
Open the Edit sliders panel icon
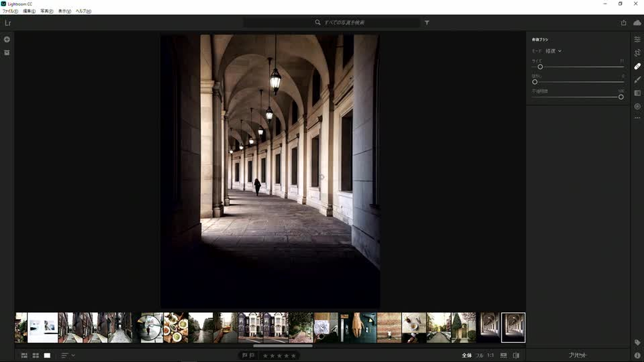click(x=637, y=40)
